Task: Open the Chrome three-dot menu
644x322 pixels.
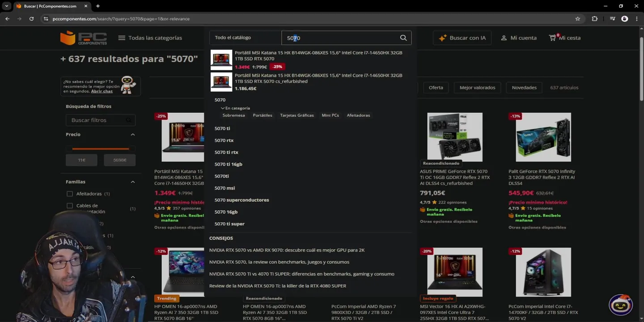Action: click(637, 19)
